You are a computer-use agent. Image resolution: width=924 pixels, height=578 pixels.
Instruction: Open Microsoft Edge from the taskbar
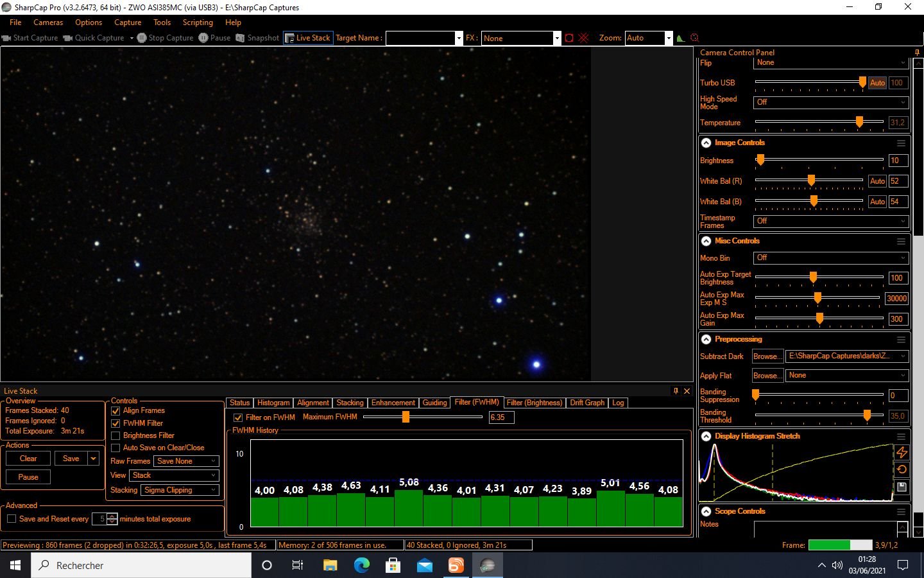pyautogui.click(x=362, y=565)
